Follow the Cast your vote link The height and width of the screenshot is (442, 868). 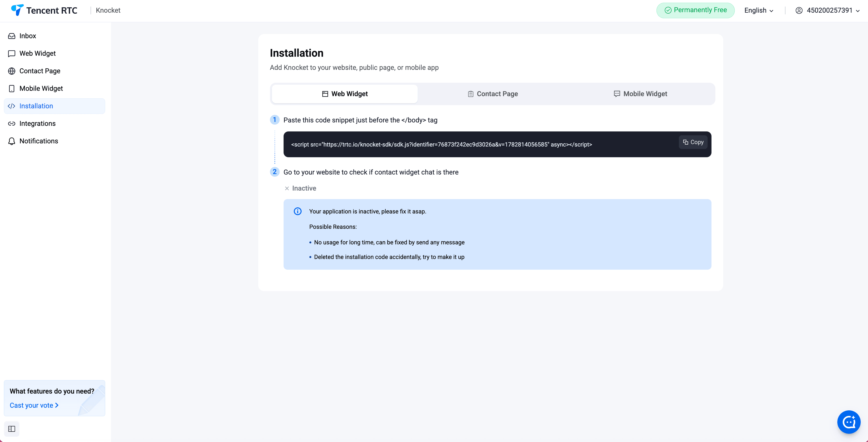pos(34,405)
